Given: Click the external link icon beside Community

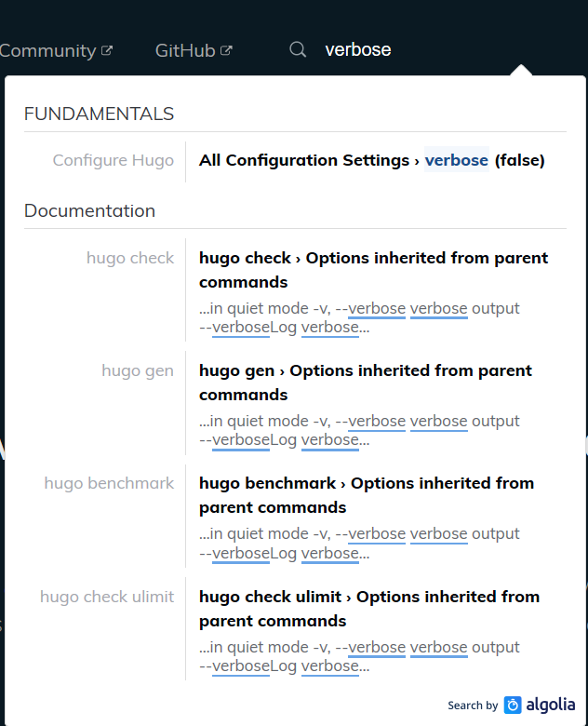Looking at the screenshot, I should [107, 50].
